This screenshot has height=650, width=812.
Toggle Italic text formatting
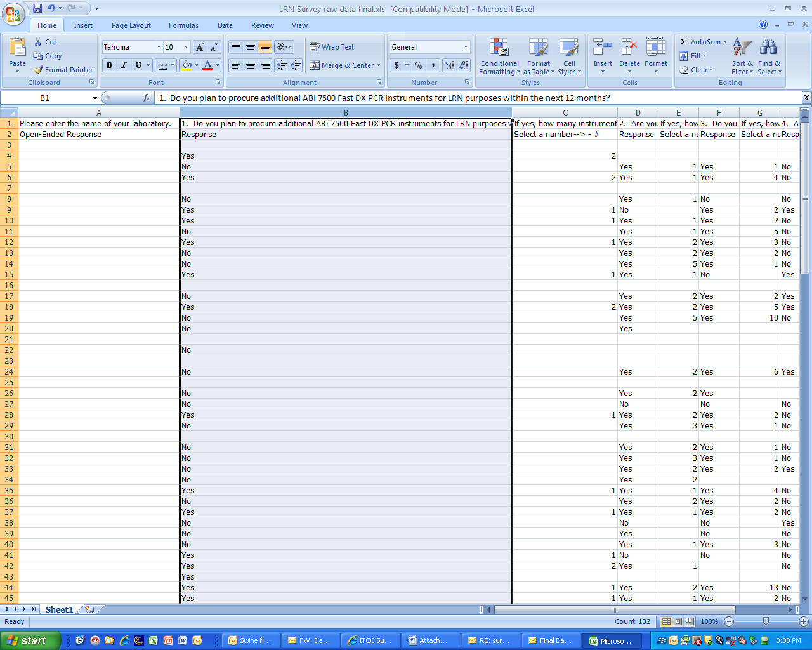(124, 65)
